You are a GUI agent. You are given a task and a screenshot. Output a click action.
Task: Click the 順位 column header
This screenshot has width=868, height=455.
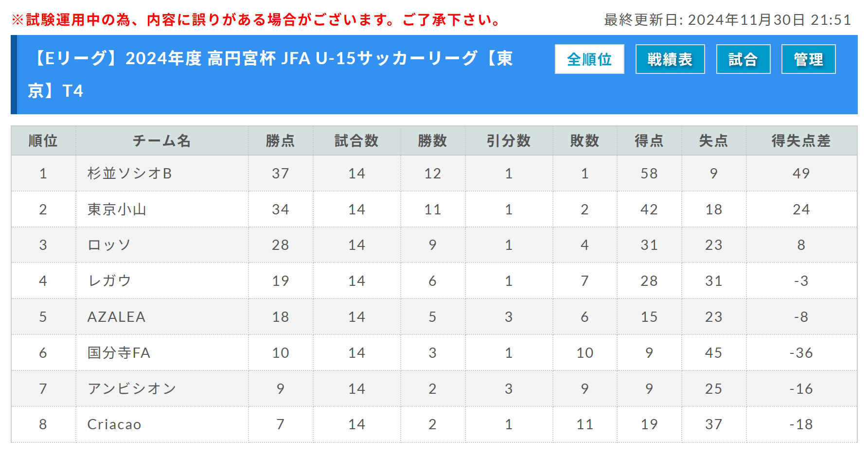click(x=43, y=141)
